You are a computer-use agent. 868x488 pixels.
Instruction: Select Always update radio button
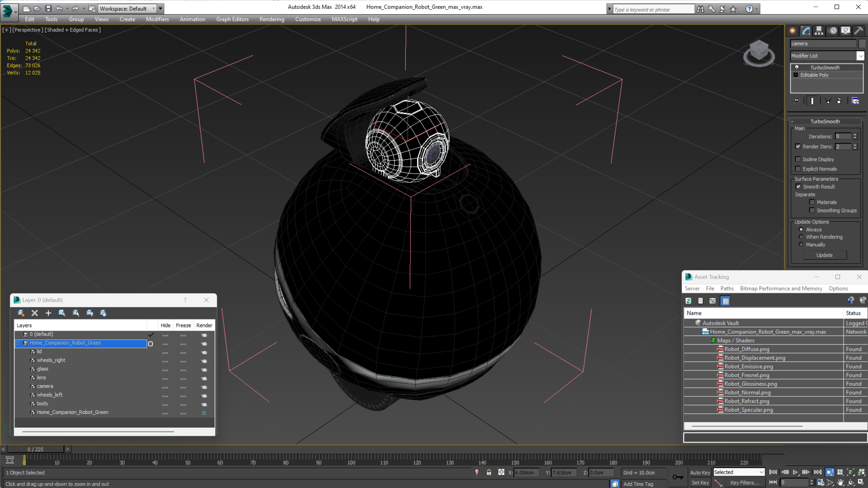click(801, 229)
